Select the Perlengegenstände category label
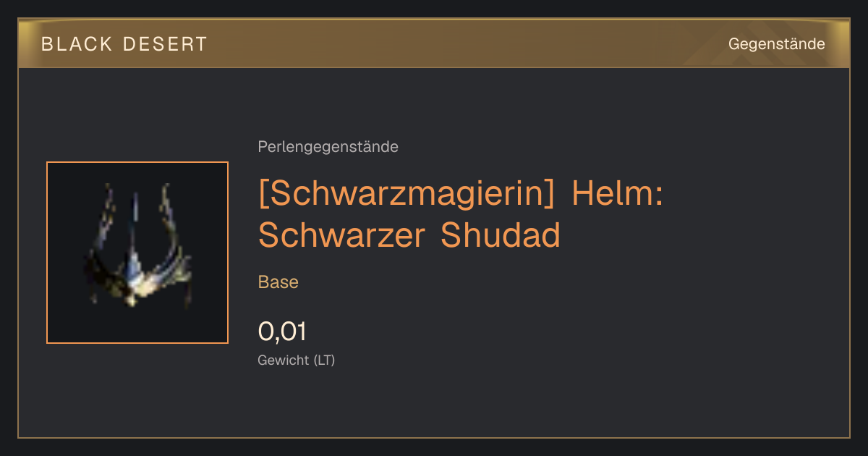Viewport: 868px width, 456px height. pyautogui.click(x=328, y=147)
